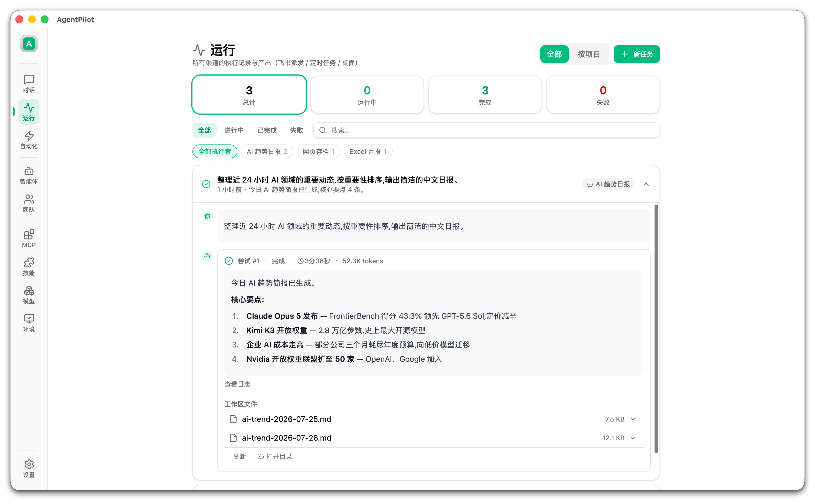Switch view to 按项目 grouping

tap(589, 54)
